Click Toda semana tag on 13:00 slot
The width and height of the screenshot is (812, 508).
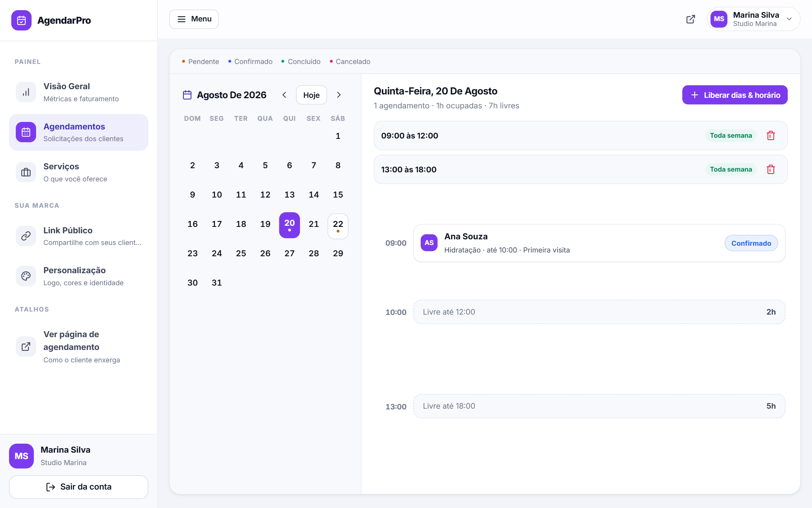pos(731,169)
